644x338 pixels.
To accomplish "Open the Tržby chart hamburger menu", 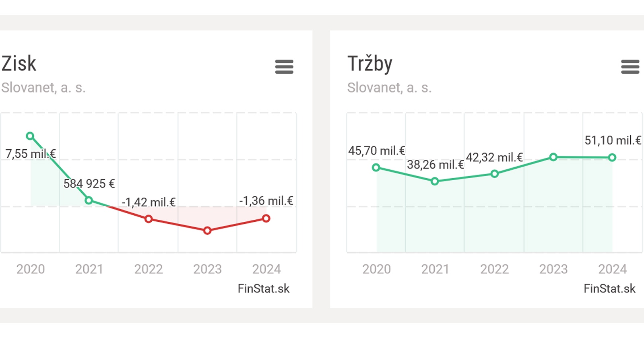I will click(630, 66).
